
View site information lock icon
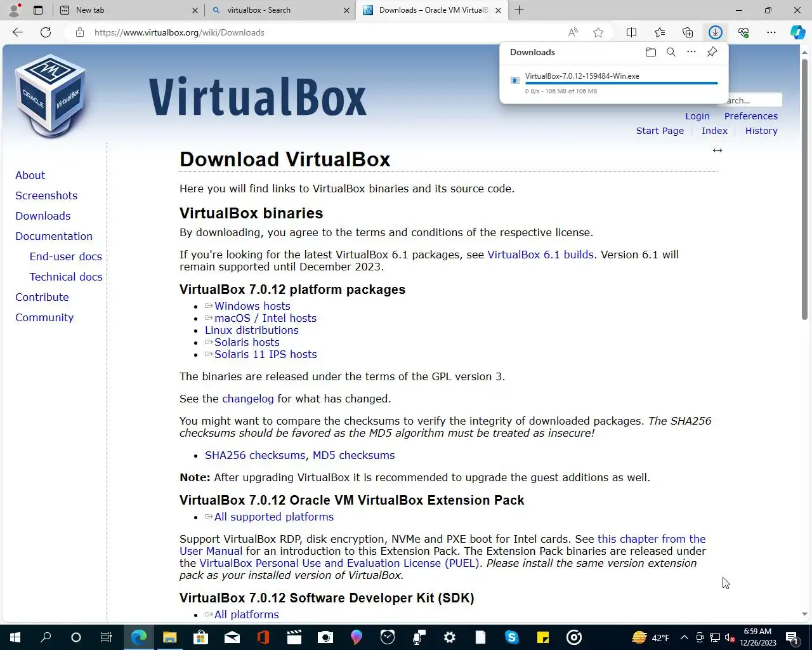[80, 32]
